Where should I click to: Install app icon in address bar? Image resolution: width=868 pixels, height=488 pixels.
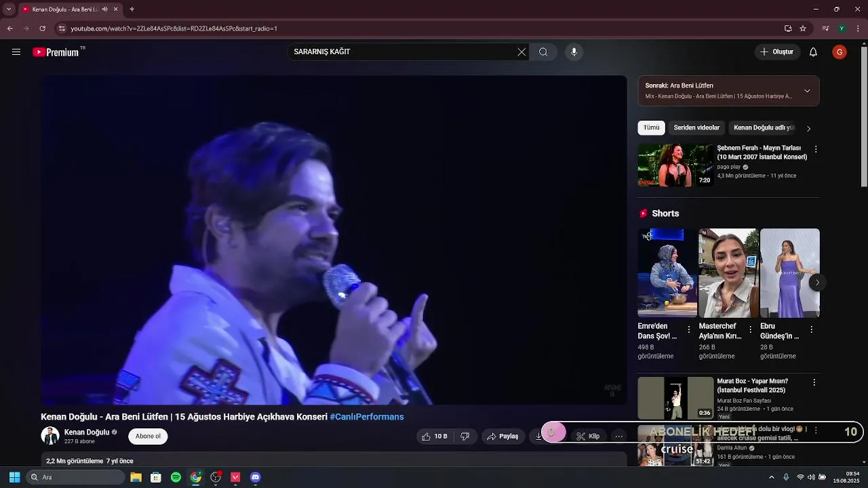click(x=788, y=28)
